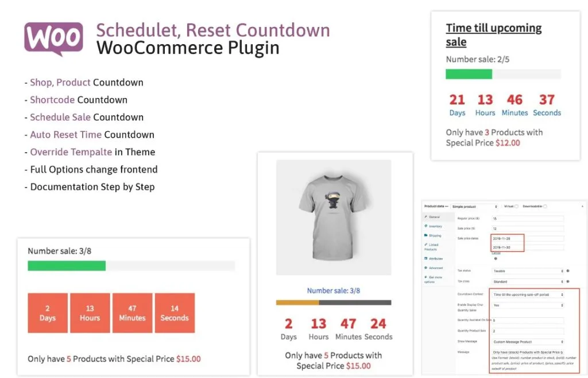
Task: Enable the Downloadable checkbox
Action: pyautogui.click(x=544, y=206)
